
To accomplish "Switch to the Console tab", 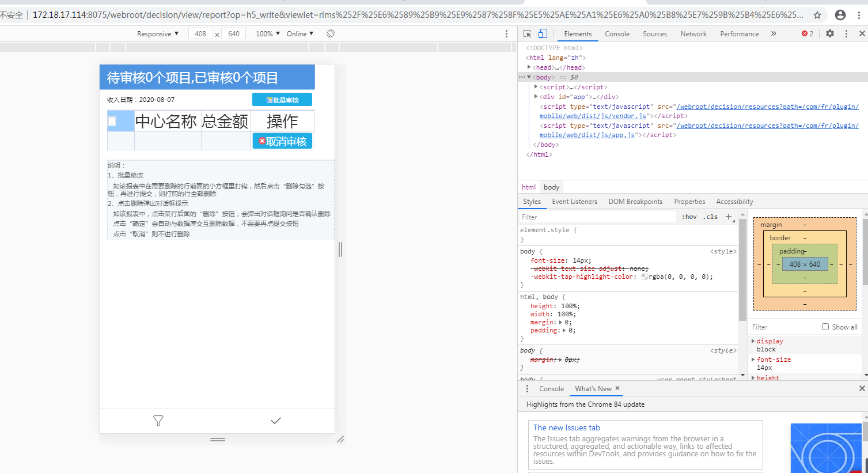I will 617,34.
